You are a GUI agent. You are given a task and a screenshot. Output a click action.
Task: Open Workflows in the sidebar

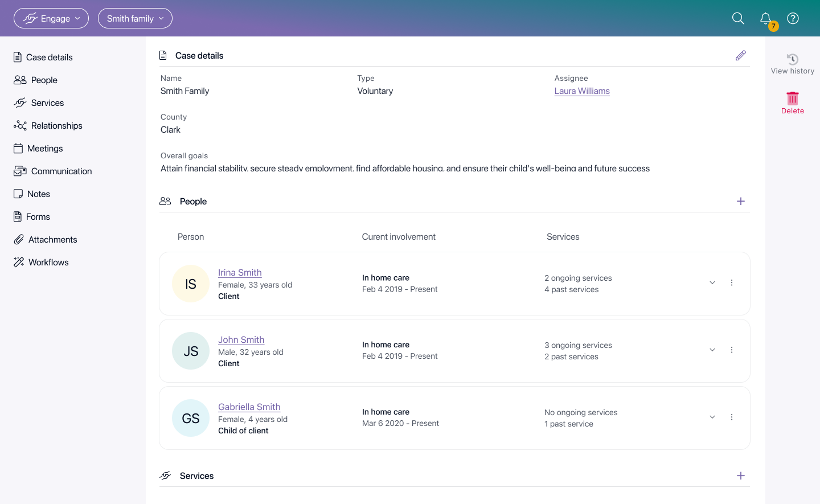point(48,263)
